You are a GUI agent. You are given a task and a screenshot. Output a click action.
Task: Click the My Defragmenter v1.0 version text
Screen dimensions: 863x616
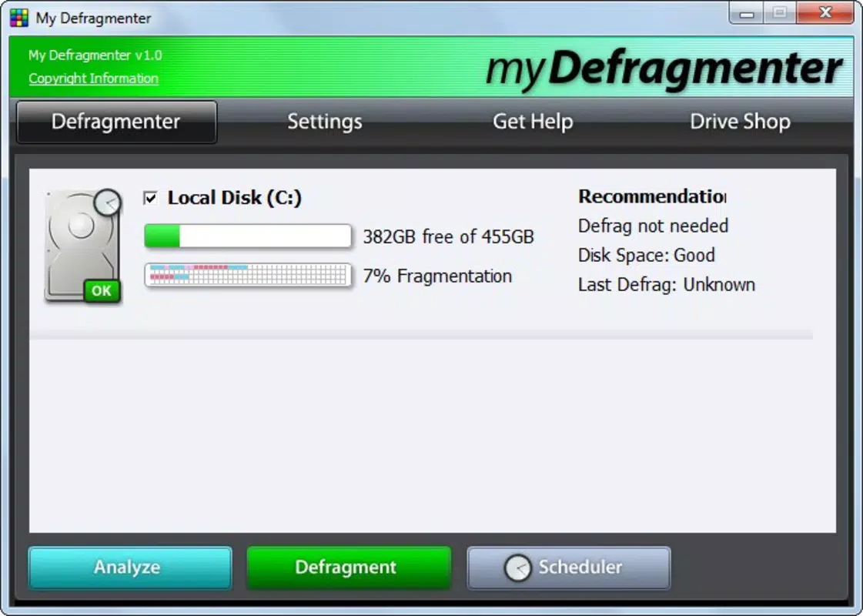95,55
